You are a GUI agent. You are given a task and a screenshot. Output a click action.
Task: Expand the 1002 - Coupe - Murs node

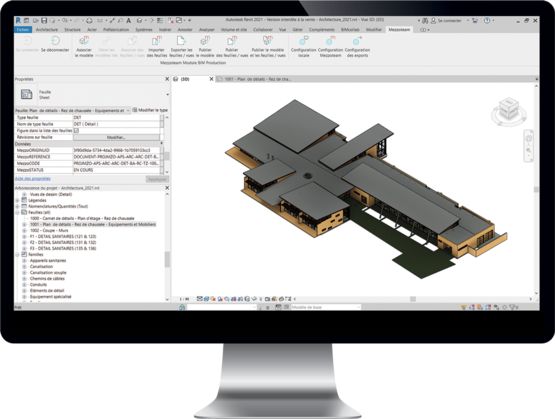[24, 230]
